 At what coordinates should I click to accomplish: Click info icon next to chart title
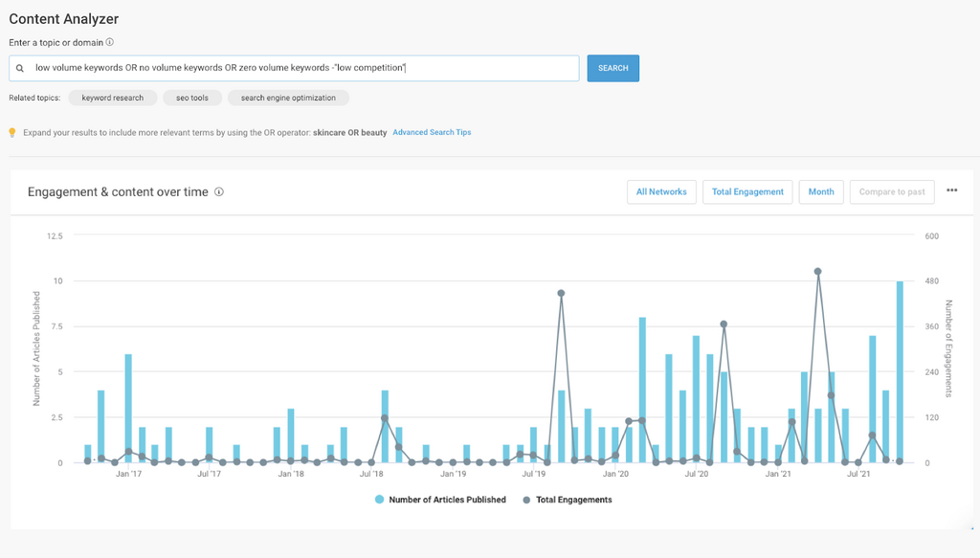coord(219,191)
